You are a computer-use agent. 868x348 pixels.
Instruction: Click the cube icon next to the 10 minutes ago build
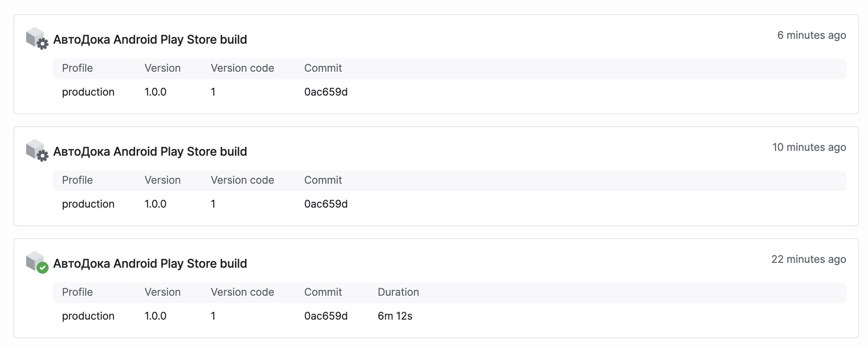pos(35,148)
